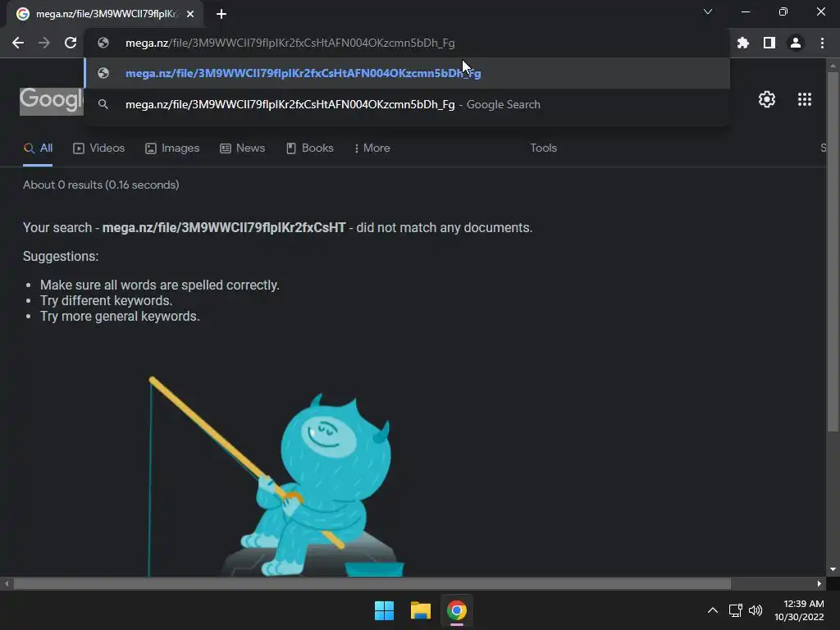
Task: Click the mega.nz tab title
Action: point(107,15)
